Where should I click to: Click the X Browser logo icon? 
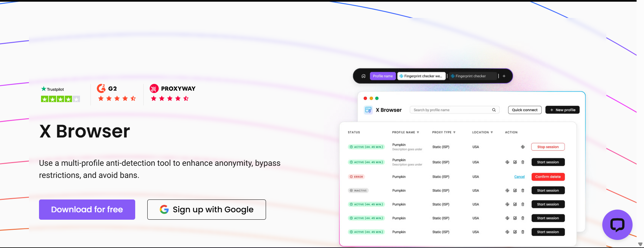pyautogui.click(x=368, y=110)
